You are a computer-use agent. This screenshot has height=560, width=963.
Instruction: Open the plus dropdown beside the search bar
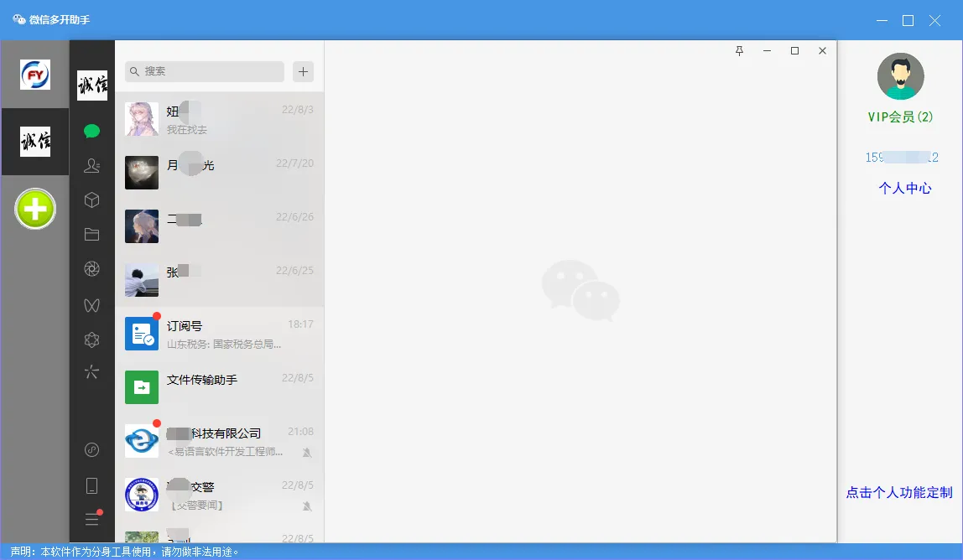click(x=302, y=72)
